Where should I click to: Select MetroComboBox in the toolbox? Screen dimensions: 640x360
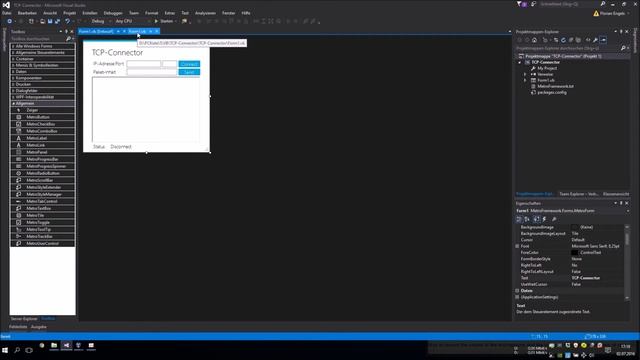[42, 131]
